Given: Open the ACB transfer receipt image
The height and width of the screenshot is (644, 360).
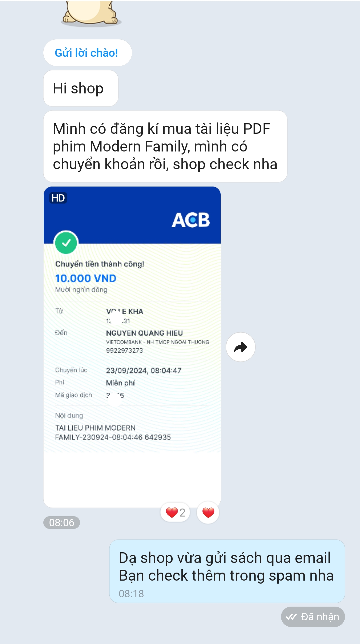Looking at the screenshot, I should [x=132, y=347].
